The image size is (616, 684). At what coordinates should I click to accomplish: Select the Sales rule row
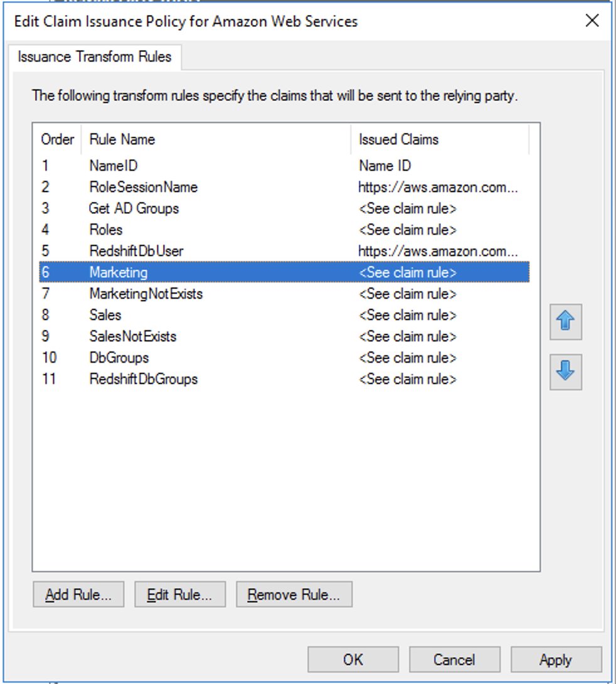coord(284,315)
